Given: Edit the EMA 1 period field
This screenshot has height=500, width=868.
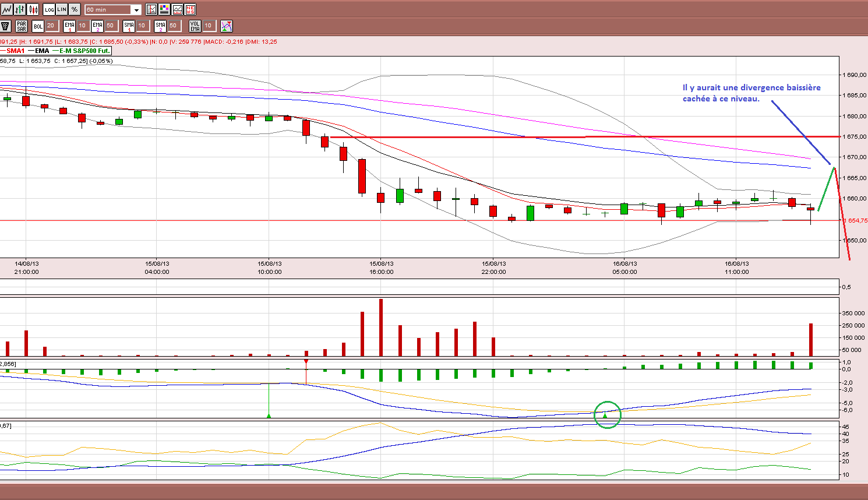Looking at the screenshot, I should click(83, 26).
